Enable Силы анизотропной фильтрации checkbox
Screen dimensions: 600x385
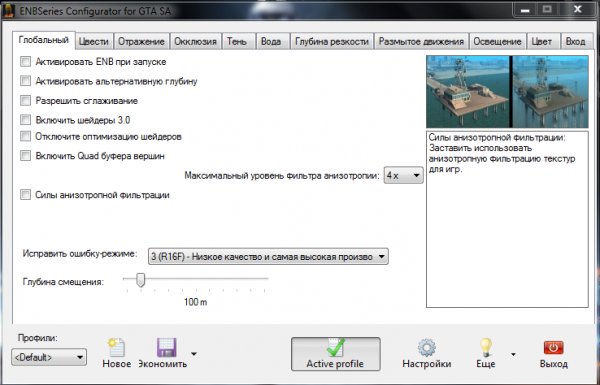click(x=25, y=195)
